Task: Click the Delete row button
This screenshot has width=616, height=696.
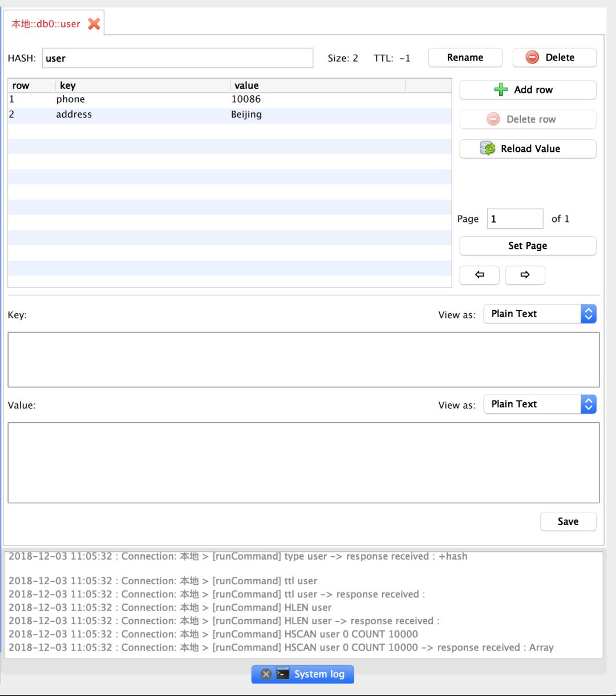Action: [528, 119]
